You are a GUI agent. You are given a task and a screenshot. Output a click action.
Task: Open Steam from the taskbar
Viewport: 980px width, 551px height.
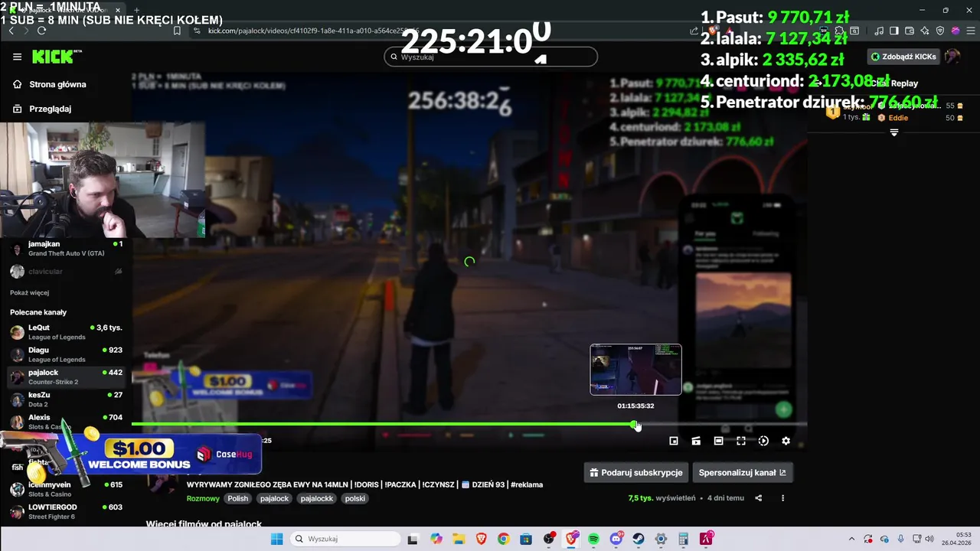coord(639,539)
